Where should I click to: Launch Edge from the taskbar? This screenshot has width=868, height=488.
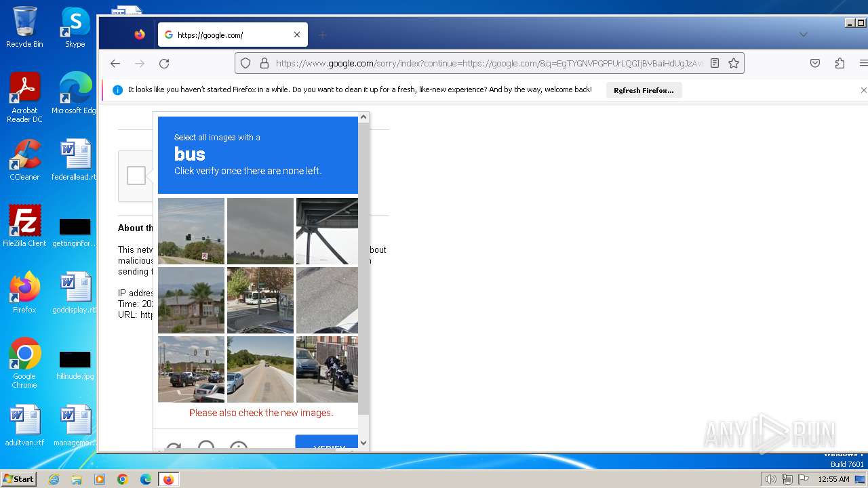pos(146,479)
